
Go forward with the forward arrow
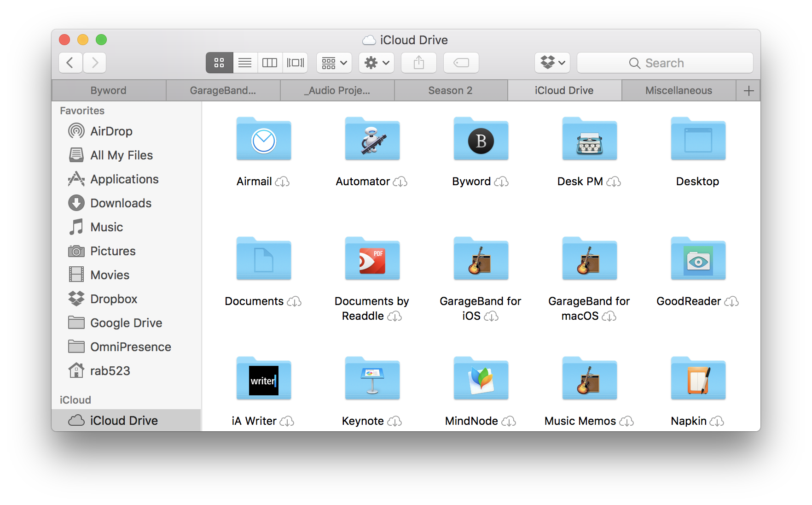click(94, 63)
